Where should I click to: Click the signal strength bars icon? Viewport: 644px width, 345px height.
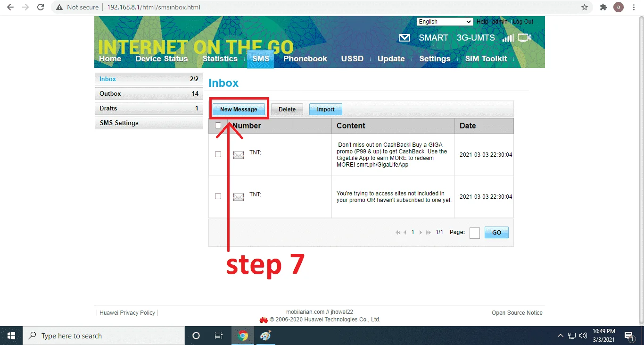(508, 38)
